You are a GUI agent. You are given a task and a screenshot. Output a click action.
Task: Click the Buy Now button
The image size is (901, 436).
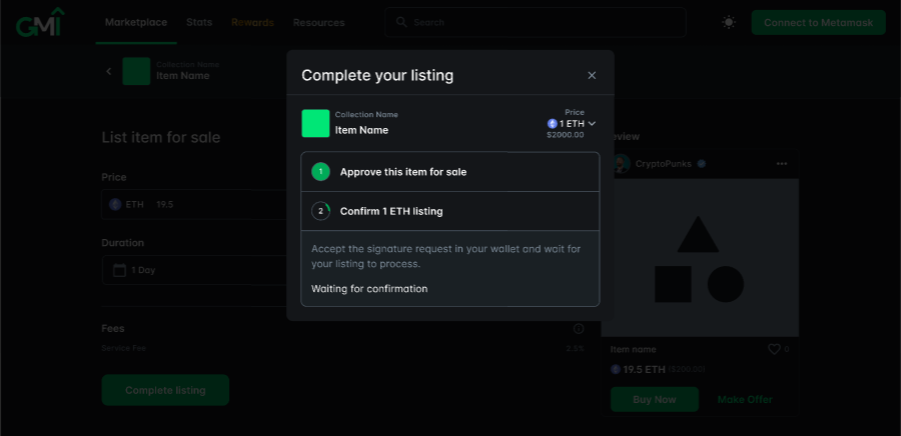click(x=654, y=399)
